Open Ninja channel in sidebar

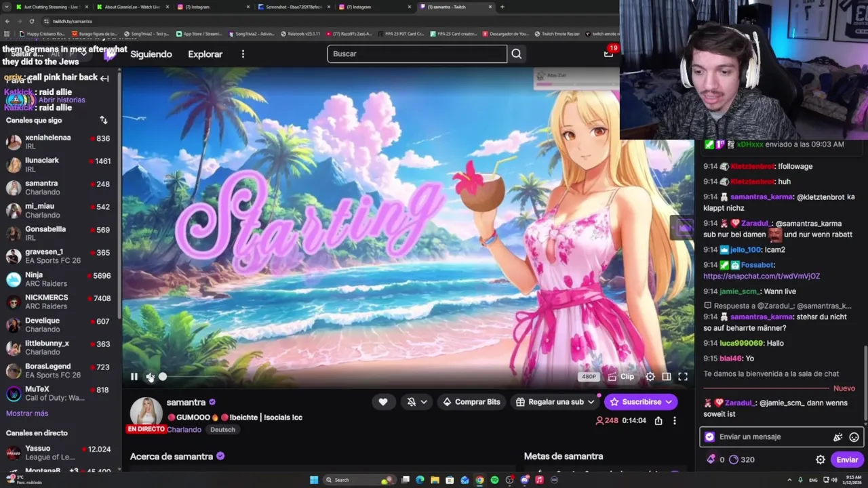tap(60, 279)
